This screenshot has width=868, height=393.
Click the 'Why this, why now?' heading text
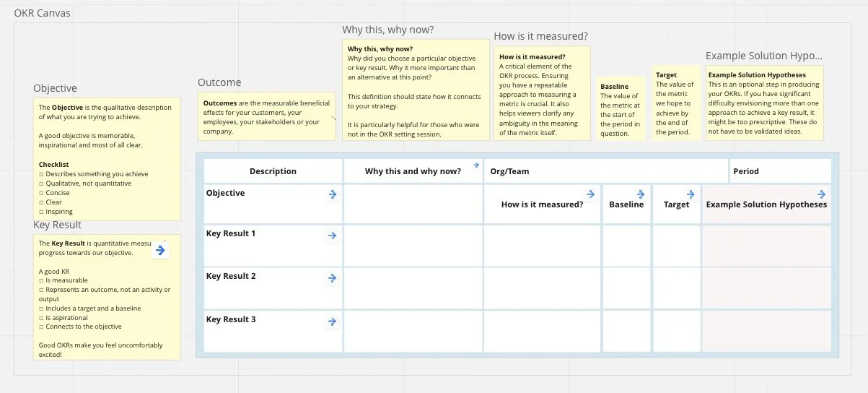tap(388, 30)
